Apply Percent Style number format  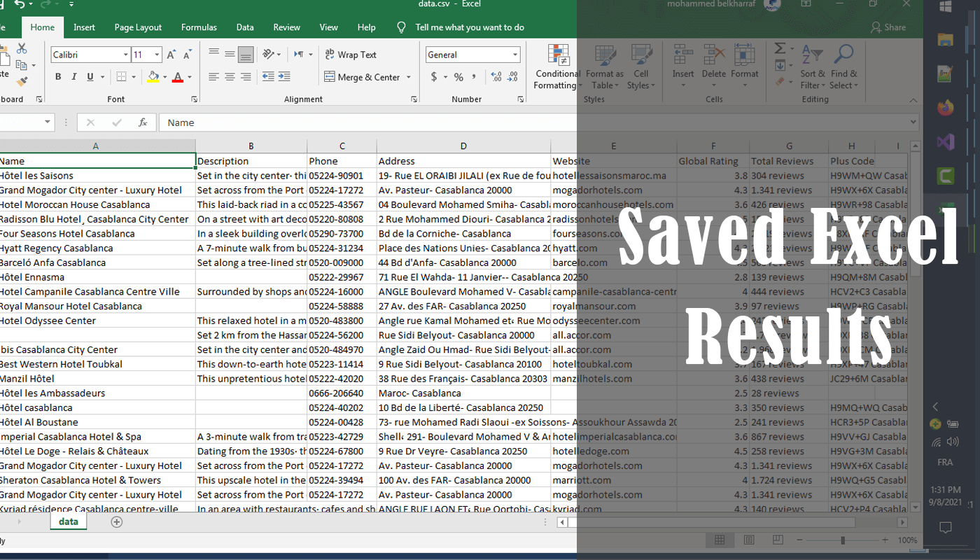pos(458,77)
